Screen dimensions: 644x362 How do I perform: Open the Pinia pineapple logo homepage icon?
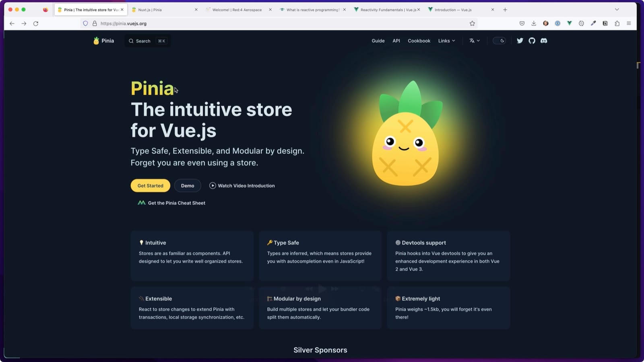pyautogui.click(x=97, y=41)
